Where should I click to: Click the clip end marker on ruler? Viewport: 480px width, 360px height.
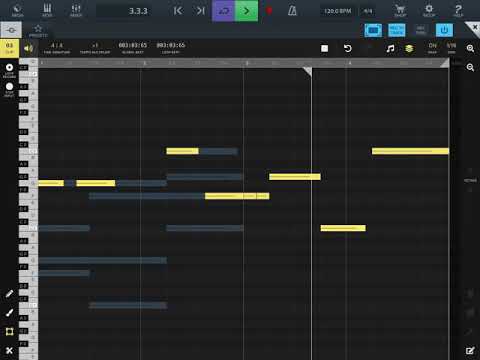pos(445,63)
